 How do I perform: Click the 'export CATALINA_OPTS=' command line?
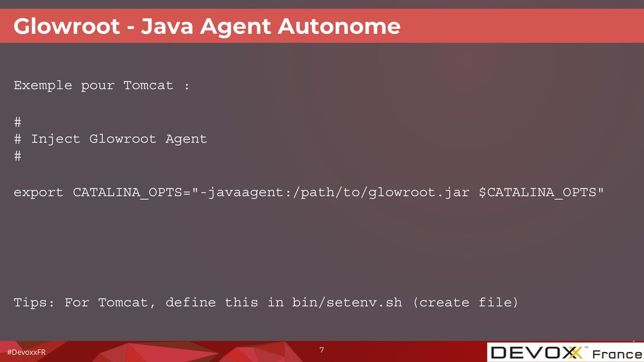(x=309, y=192)
